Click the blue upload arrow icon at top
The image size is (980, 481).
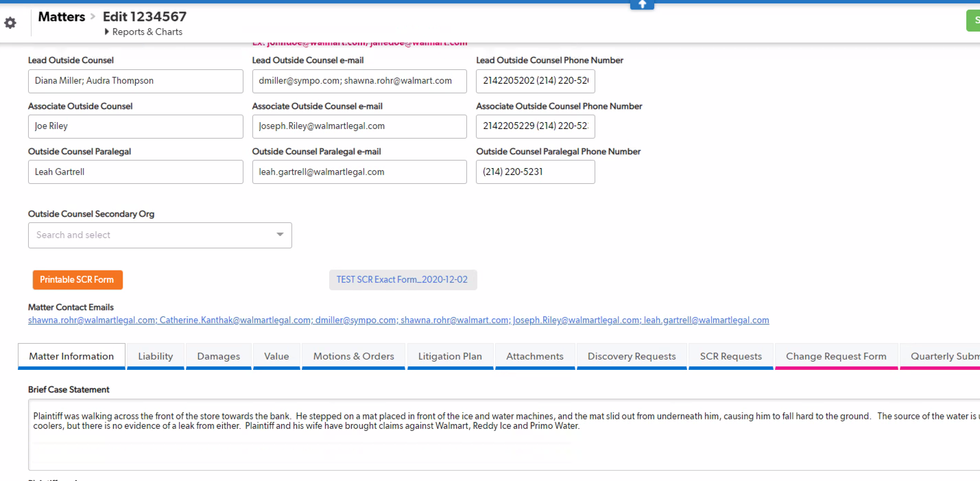click(x=642, y=4)
